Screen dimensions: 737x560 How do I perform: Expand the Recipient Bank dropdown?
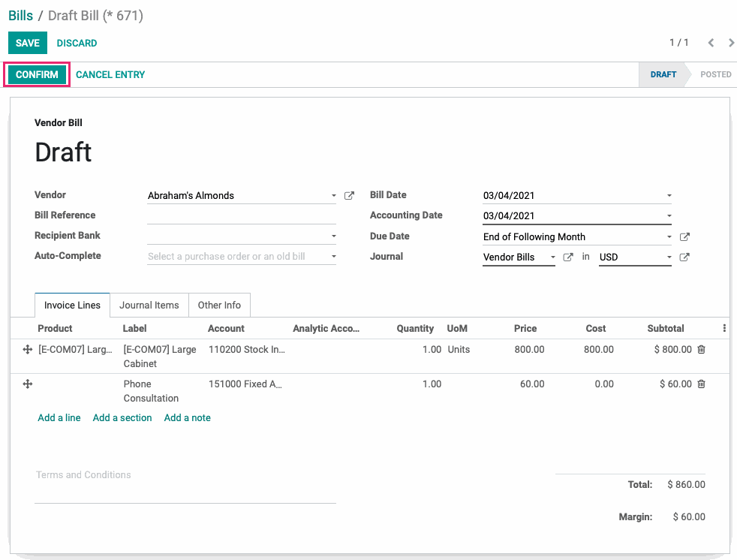(333, 236)
